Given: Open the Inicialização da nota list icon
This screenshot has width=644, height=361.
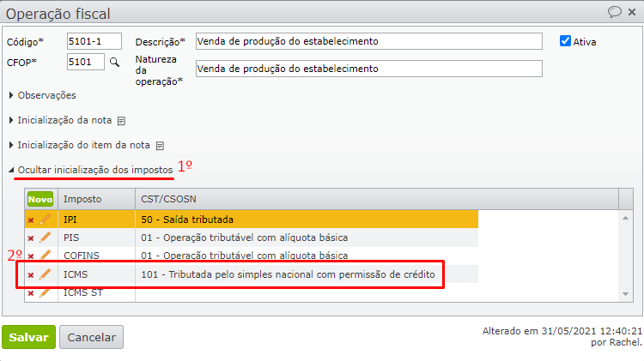Looking at the screenshot, I should [121, 121].
